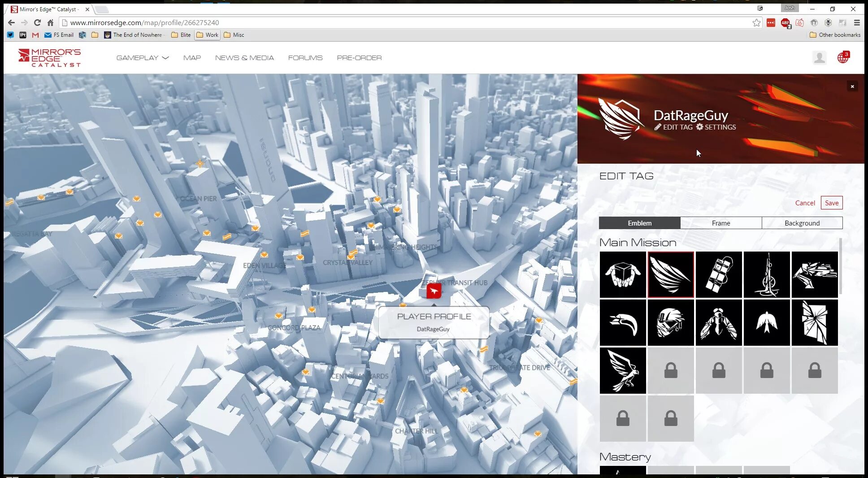The image size is (868, 478).
Task: Click Cancel to discard tag changes
Action: pyautogui.click(x=805, y=203)
